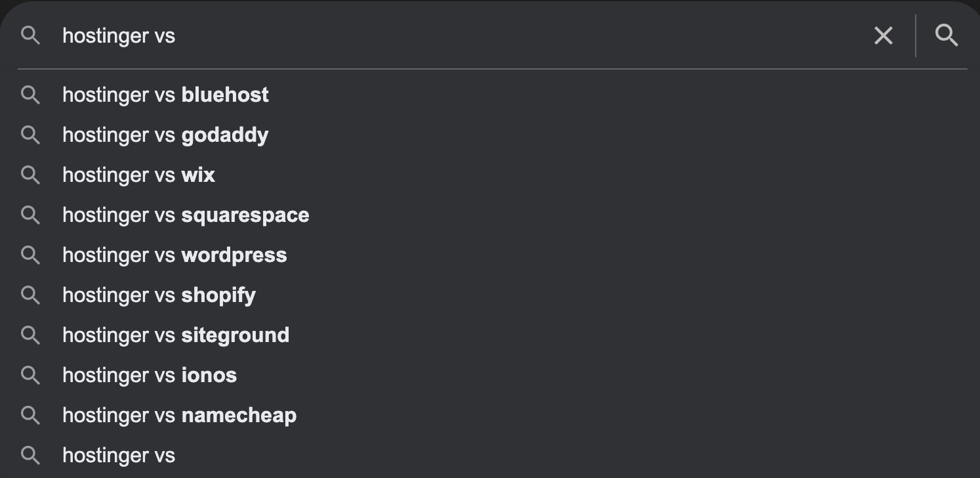This screenshot has height=478, width=980.
Task: Click into the search text field
Action: [459, 35]
